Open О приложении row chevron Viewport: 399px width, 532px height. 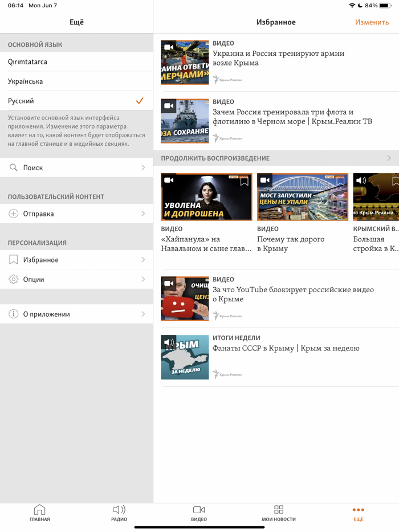pos(143,314)
